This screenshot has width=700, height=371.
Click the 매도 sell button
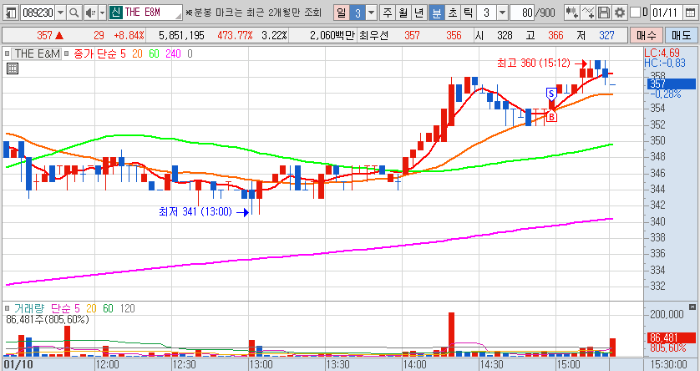click(x=681, y=35)
